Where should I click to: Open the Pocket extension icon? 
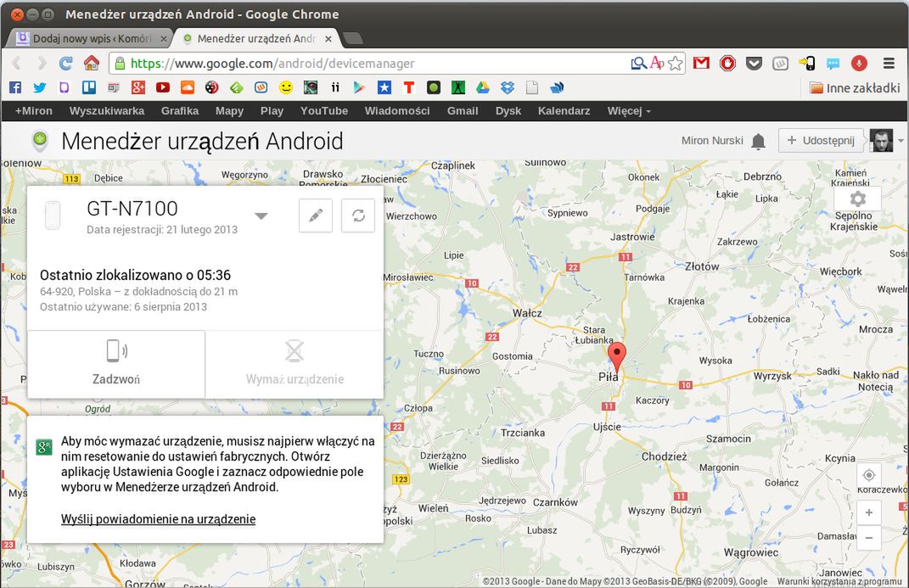point(754,63)
